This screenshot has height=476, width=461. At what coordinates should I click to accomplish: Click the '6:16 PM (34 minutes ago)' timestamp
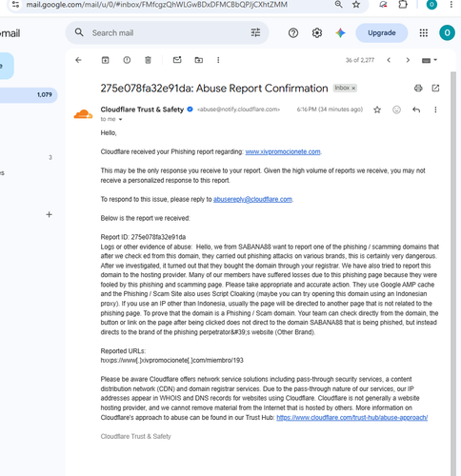[x=330, y=109]
